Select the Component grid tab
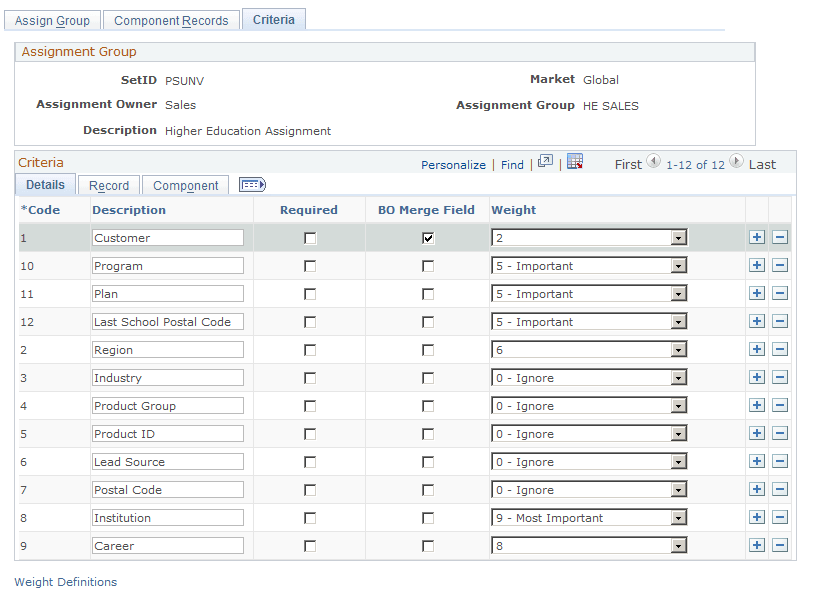Viewport: 815px width, 591px height. click(x=185, y=184)
